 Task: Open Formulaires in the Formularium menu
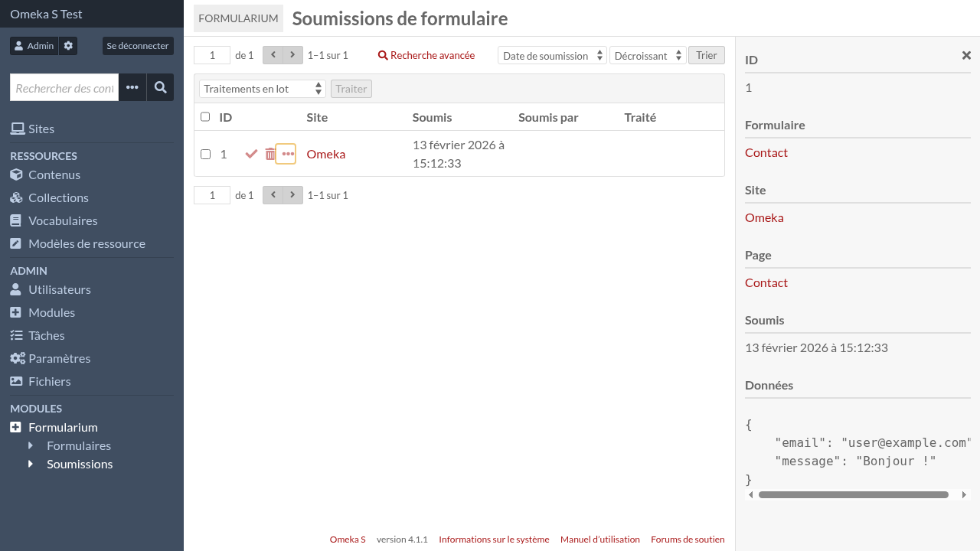click(x=78, y=445)
